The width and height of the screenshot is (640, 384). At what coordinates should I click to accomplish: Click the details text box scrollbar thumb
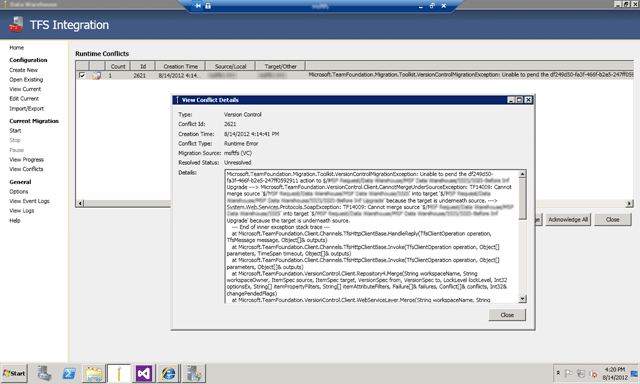click(522, 199)
